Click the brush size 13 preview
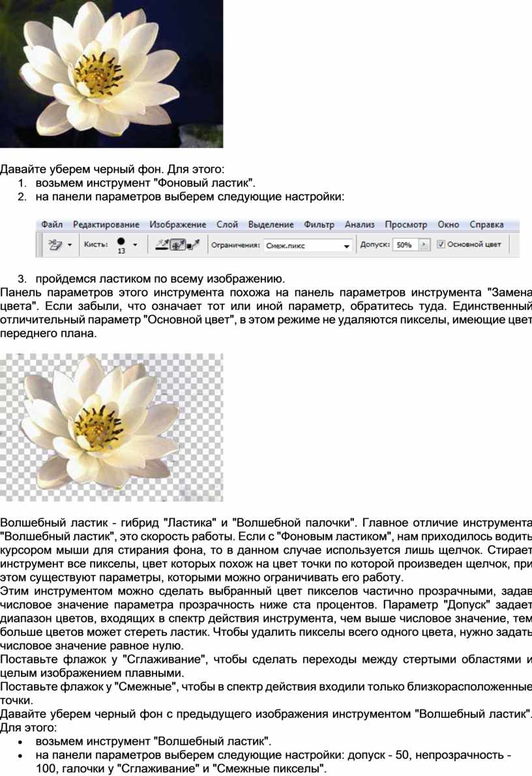Image resolution: width=532 pixels, height=776 pixels. click(121, 245)
